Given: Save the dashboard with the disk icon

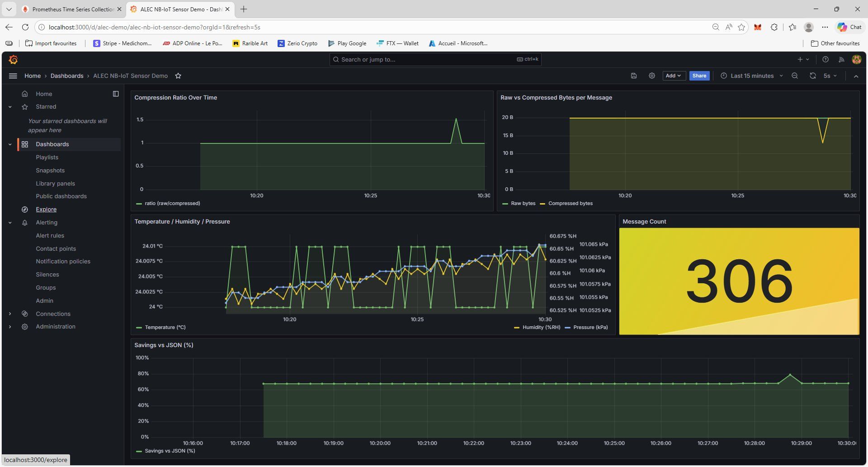Looking at the screenshot, I should [634, 76].
